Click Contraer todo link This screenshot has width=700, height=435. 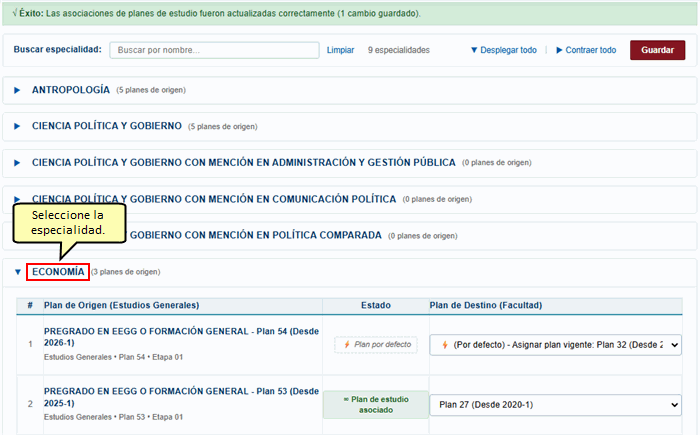point(586,50)
